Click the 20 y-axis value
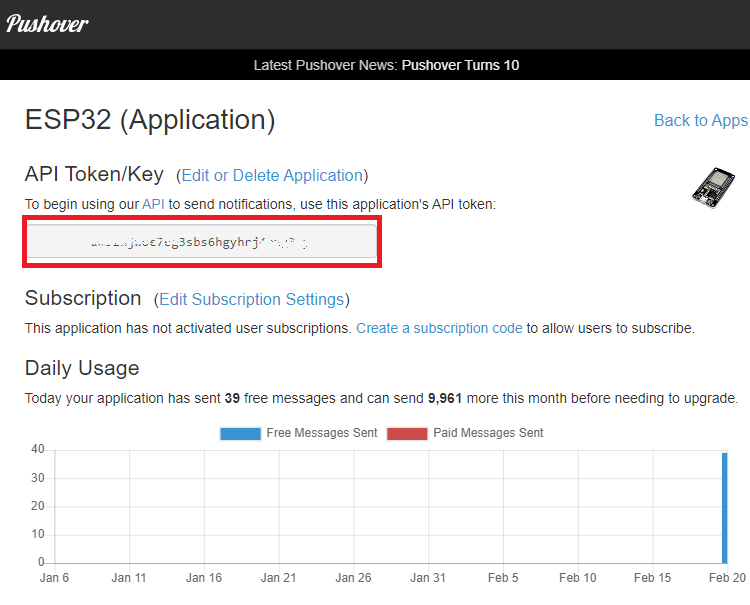This screenshot has width=750, height=605. point(38,506)
